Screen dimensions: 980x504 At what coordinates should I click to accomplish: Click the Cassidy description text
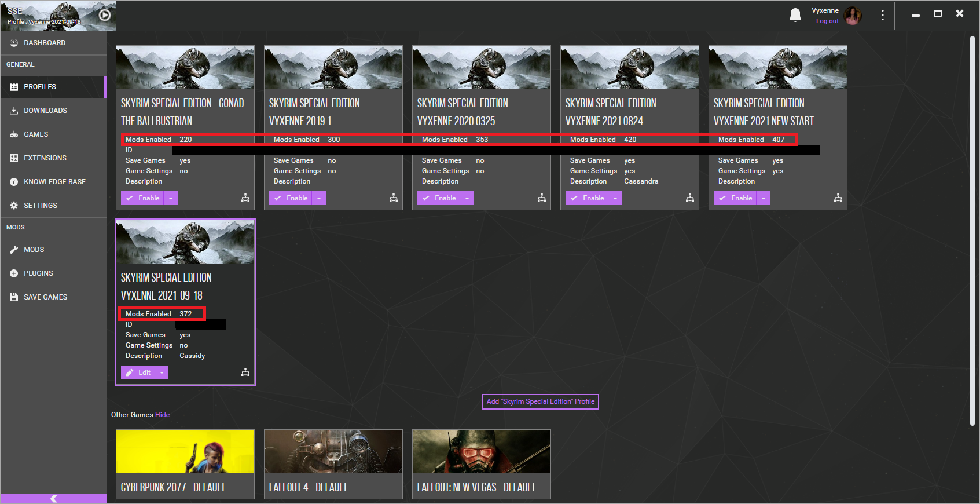pyautogui.click(x=192, y=356)
